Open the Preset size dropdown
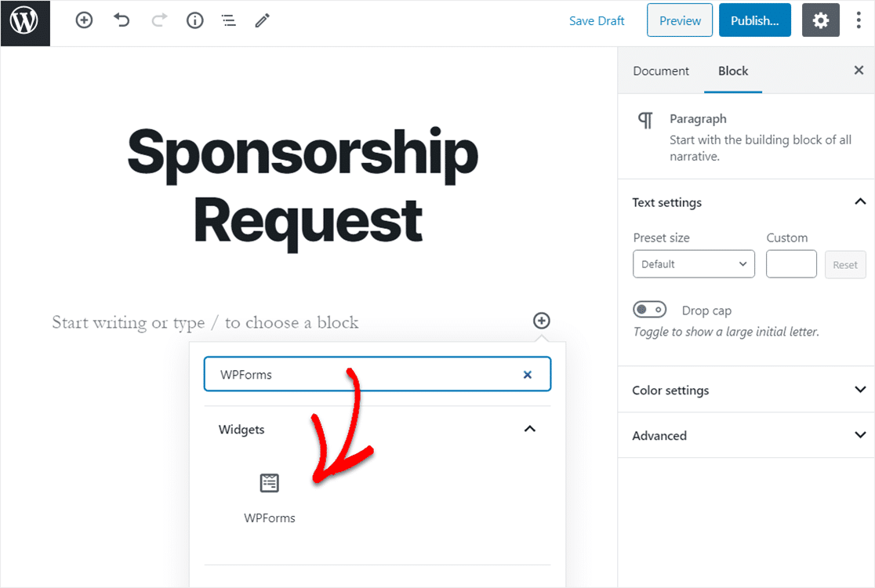Image resolution: width=875 pixels, height=588 pixels. point(694,264)
